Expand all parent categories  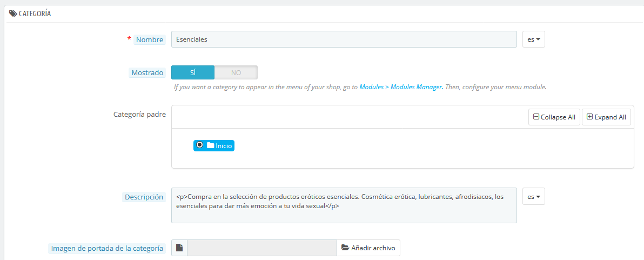click(606, 117)
